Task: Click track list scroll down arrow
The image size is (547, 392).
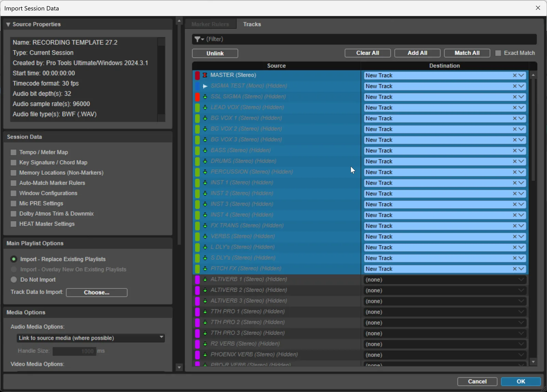Action: [x=533, y=362]
